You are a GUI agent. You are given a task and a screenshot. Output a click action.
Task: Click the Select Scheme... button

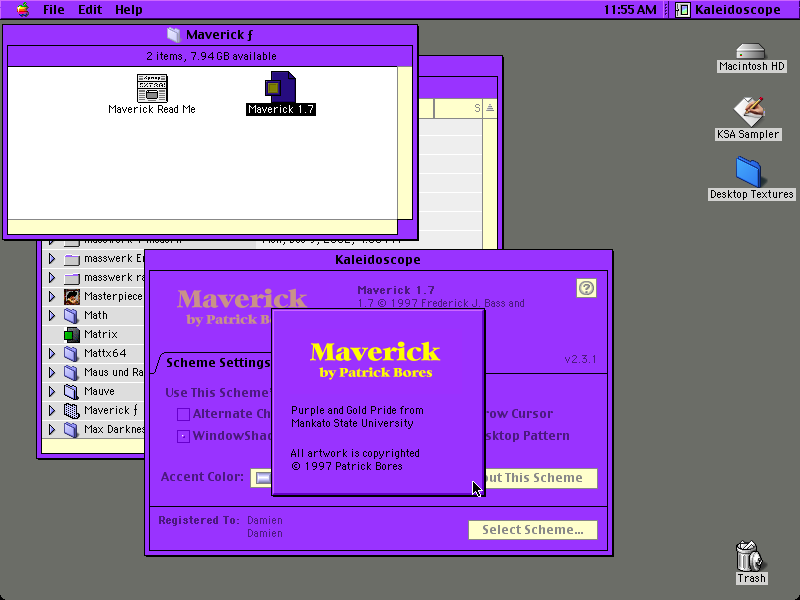[533, 530]
